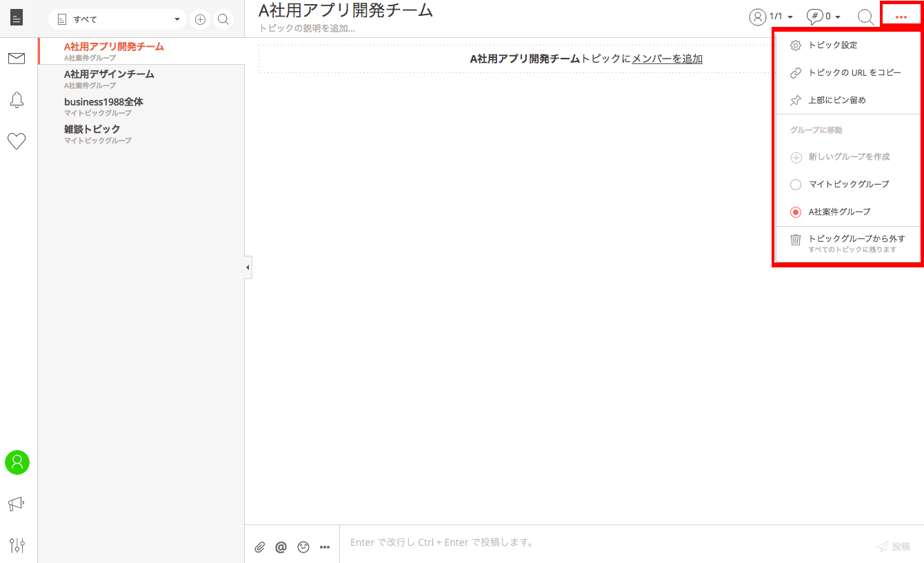Open favorites heart icon

click(17, 141)
